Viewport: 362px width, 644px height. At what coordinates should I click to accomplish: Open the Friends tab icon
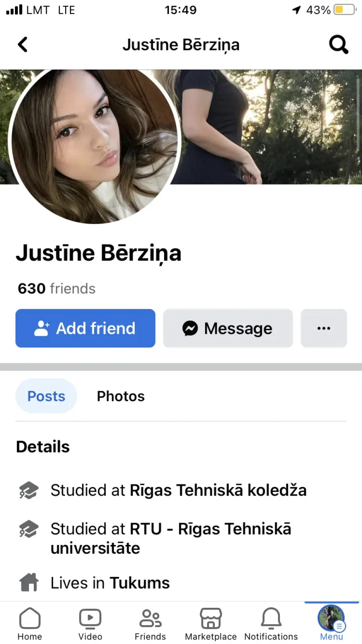click(x=150, y=619)
